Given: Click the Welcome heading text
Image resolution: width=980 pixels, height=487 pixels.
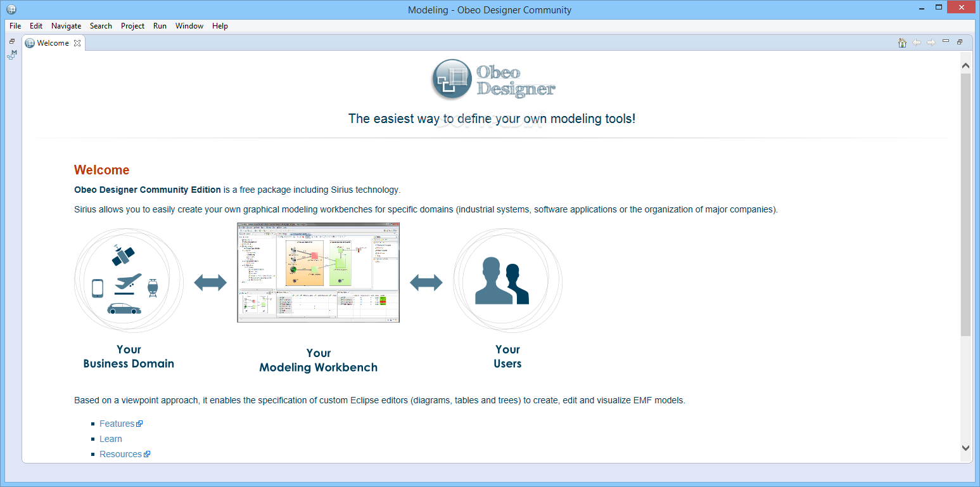Looking at the screenshot, I should point(101,170).
